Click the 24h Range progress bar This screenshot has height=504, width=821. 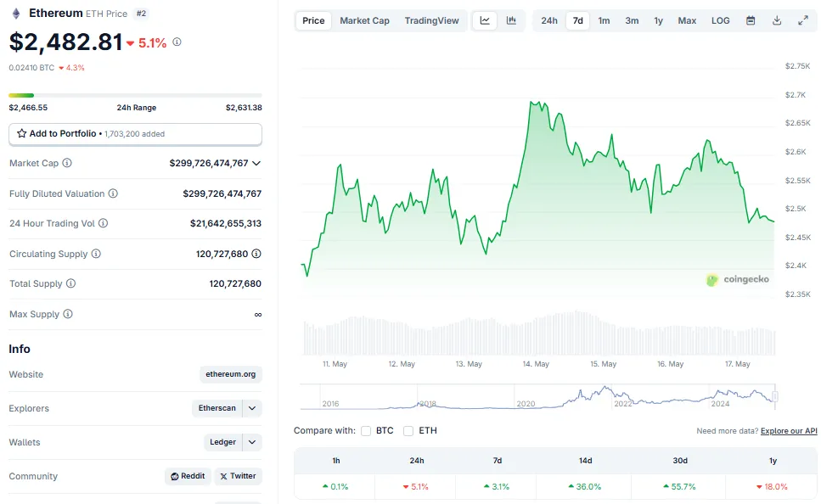click(x=135, y=95)
